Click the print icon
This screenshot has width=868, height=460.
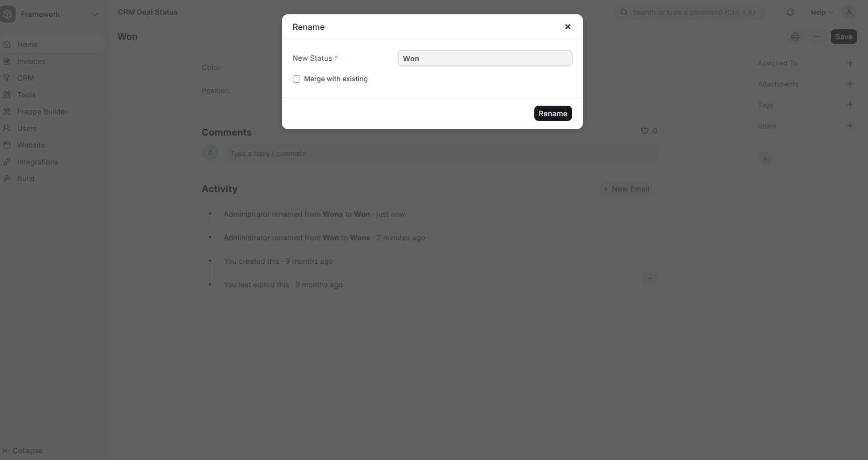(795, 37)
